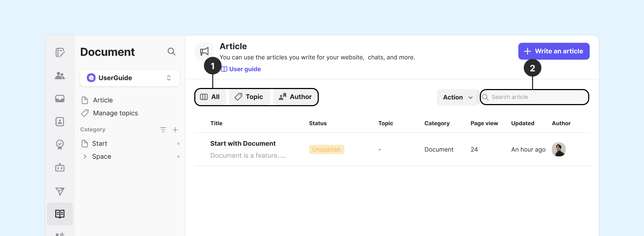Select the All tab

click(x=211, y=97)
